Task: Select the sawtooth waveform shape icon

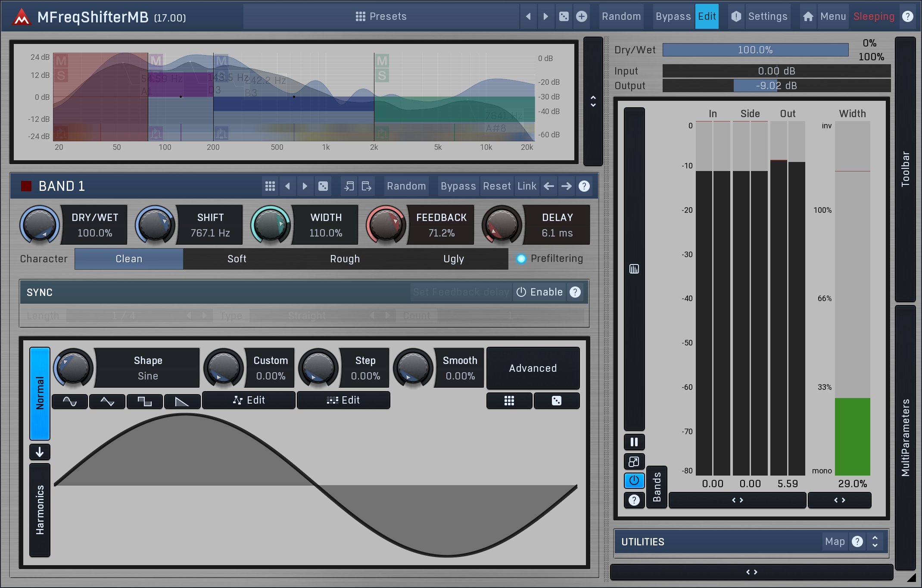Action: click(182, 401)
